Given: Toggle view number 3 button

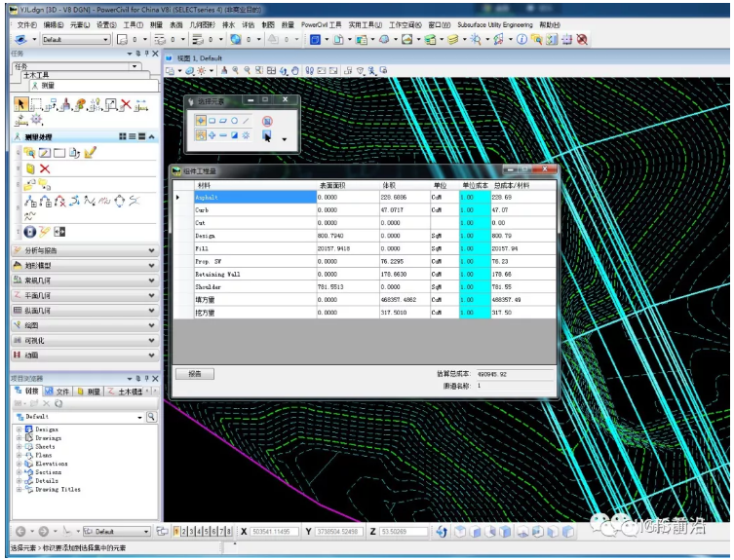Looking at the screenshot, I should pyautogui.click(x=191, y=532).
